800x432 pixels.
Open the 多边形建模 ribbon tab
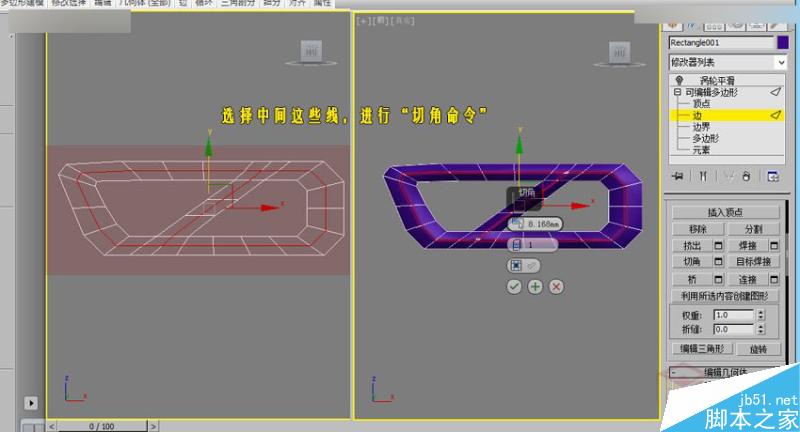[22, 3]
